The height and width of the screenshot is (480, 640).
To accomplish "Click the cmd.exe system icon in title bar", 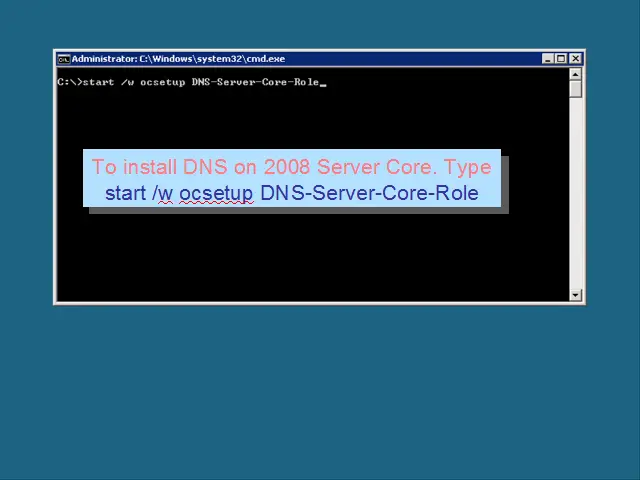I will click(x=64, y=59).
